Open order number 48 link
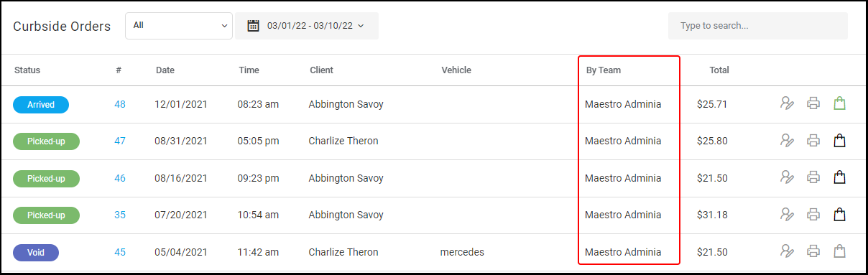The image size is (868, 275). coord(120,104)
